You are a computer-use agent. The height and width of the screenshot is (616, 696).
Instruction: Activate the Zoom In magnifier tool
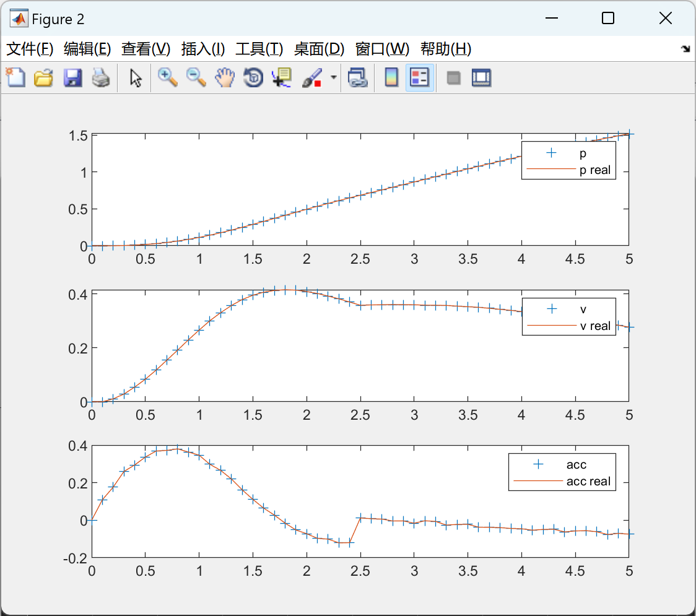pyautogui.click(x=167, y=77)
